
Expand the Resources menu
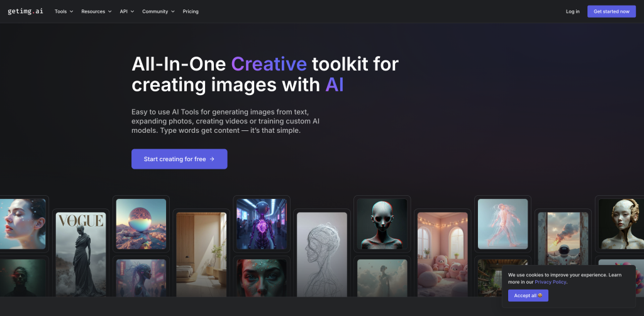pos(96,11)
